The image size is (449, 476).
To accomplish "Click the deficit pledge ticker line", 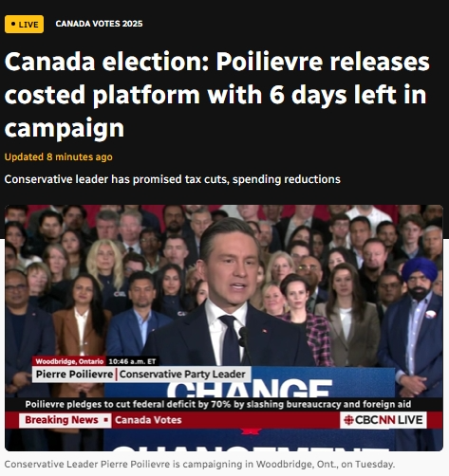I will [x=218, y=404].
